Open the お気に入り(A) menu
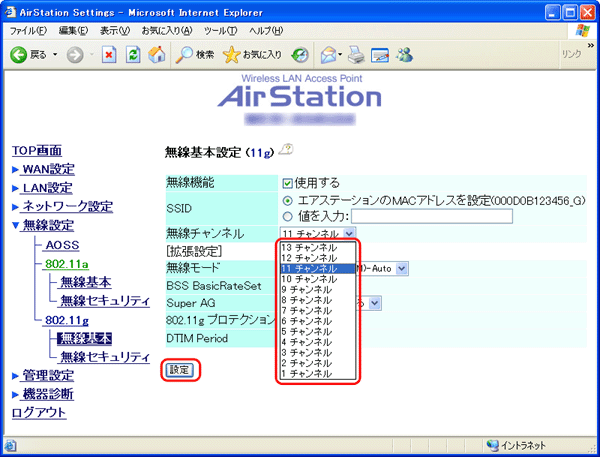This screenshot has height=457, width=600. coord(166,31)
